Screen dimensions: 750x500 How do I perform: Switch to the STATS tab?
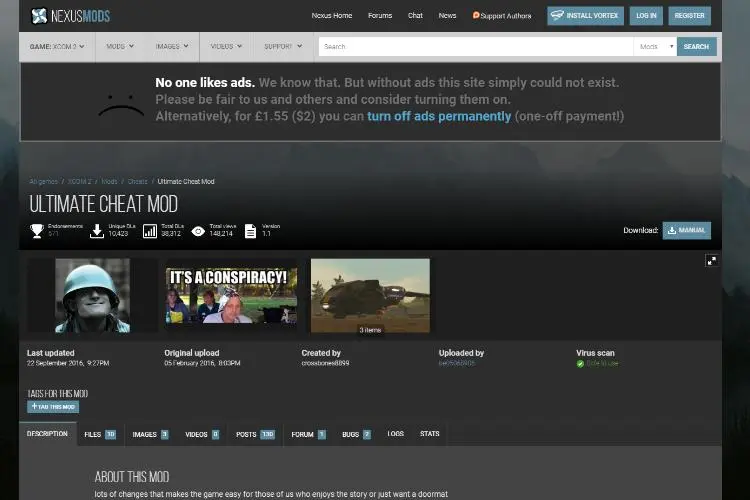tap(430, 434)
